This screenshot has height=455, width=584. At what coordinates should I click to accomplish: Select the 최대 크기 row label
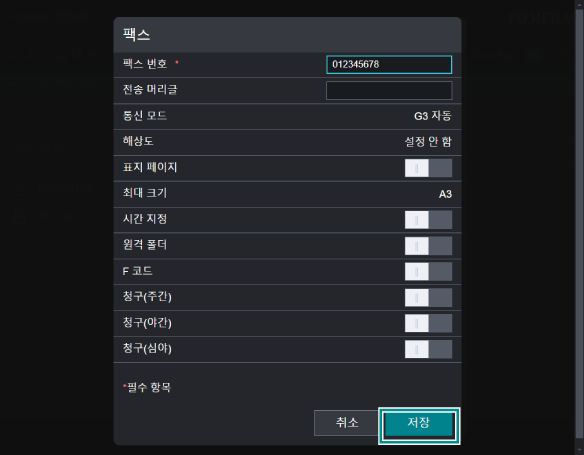pyautogui.click(x=145, y=193)
